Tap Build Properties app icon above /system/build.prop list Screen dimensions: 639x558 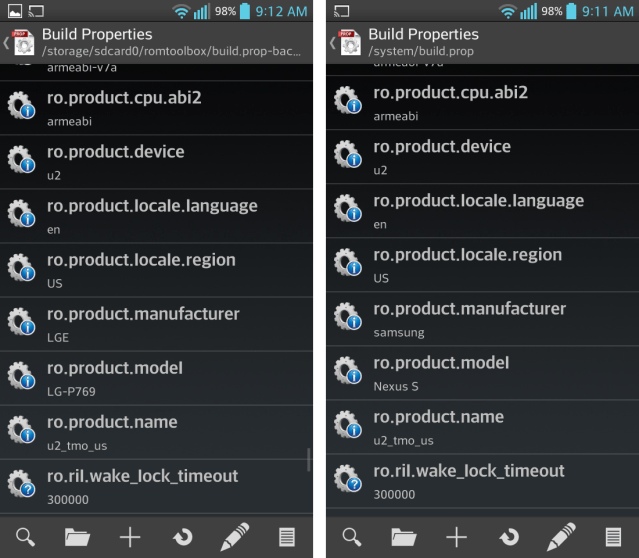tap(350, 42)
